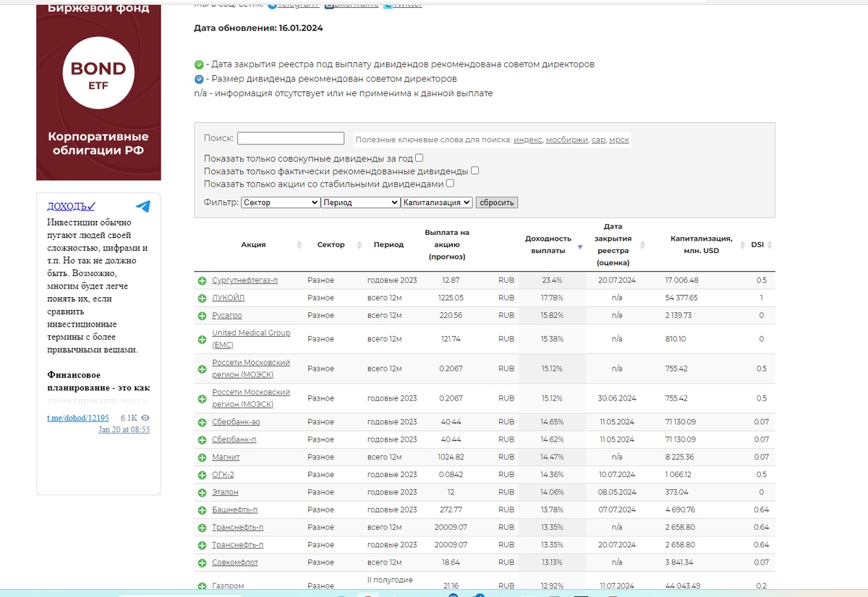Open the Эталон stock link

click(225, 492)
